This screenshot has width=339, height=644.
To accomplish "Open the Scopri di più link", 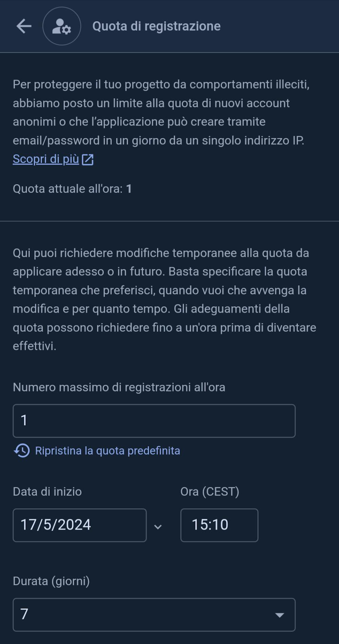I will click(46, 159).
